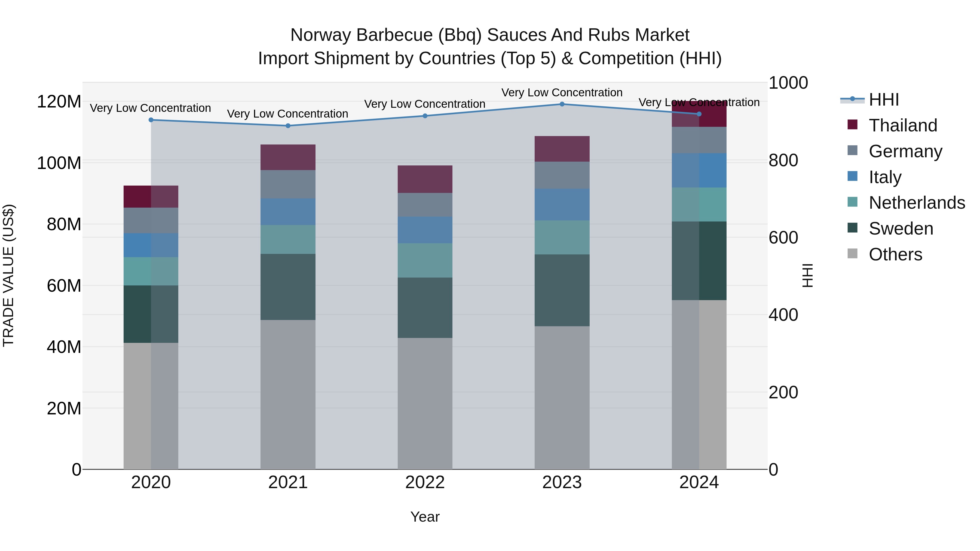
Task: Click the 2021 Others bar segment
Action: (x=288, y=395)
